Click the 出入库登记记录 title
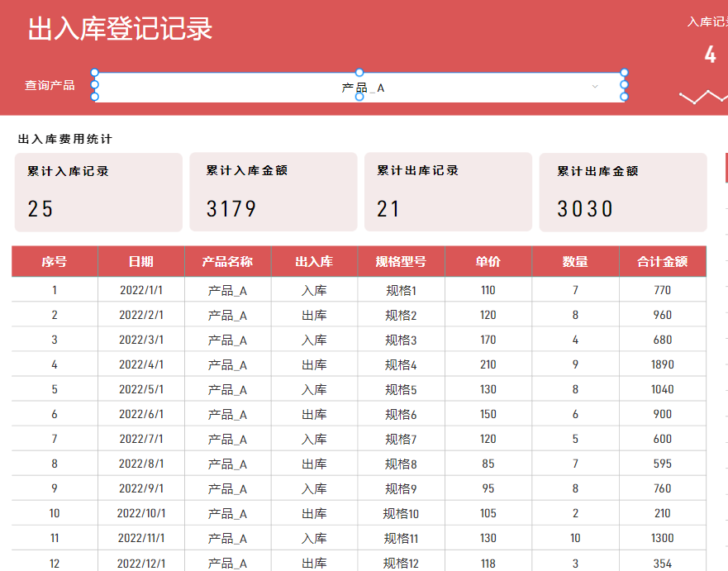This screenshot has height=571, width=728. click(121, 29)
